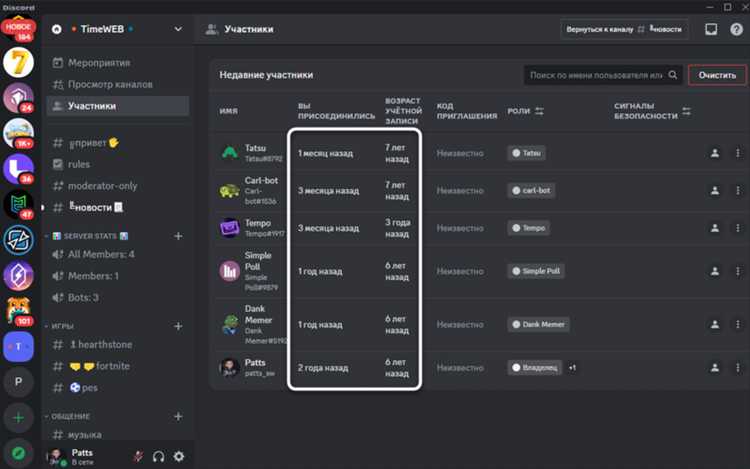
Task: Add channel to ОБЩЕНИЕ category
Action: [178, 416]
